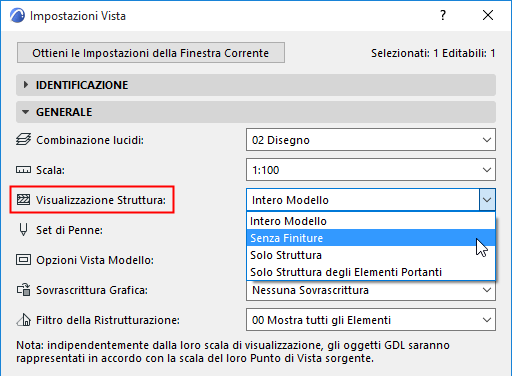Click the Sovrascrittura Grafica icon
Screen dimensions: 512x376
click(24, 289)
